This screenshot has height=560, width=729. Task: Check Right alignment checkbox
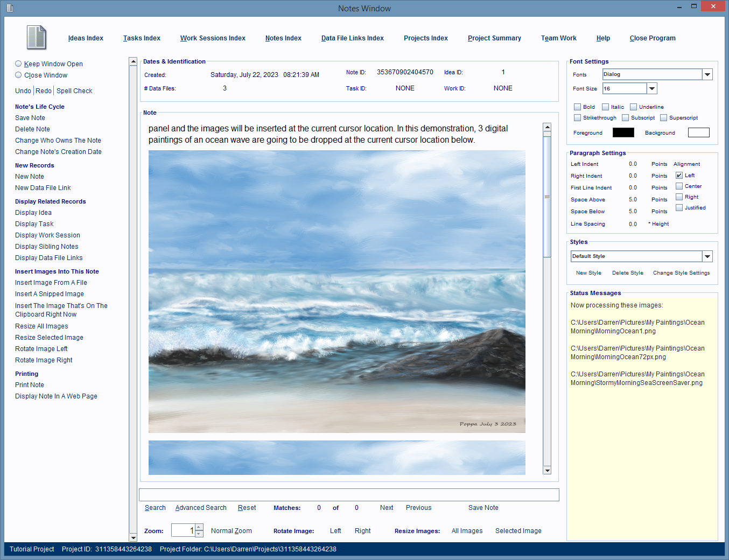point(679,197)
